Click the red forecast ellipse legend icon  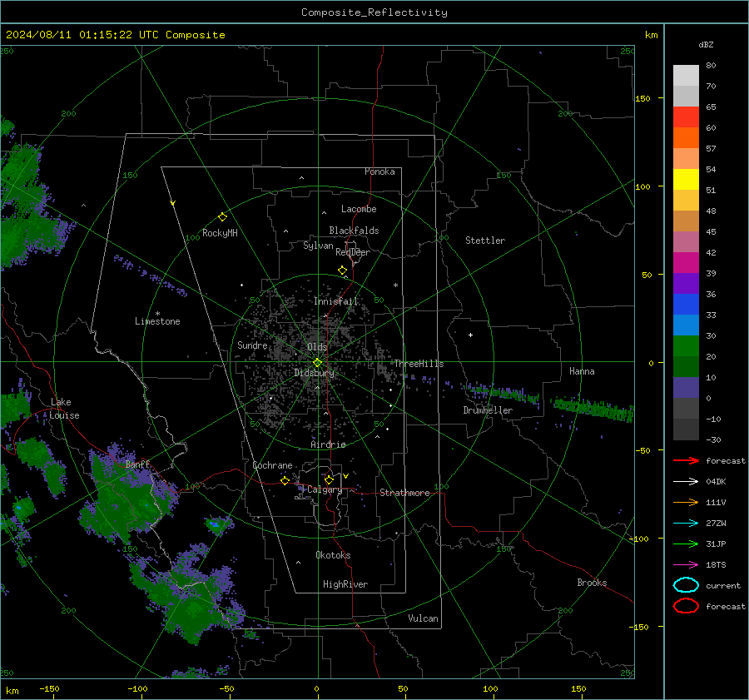(x=686, y=606)
